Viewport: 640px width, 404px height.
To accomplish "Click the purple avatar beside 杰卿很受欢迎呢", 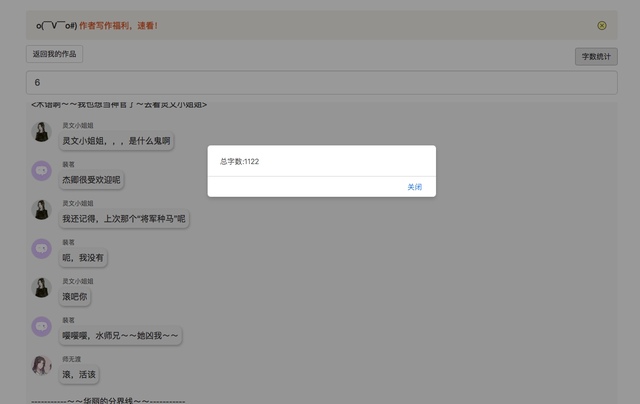I will [41, 171].
